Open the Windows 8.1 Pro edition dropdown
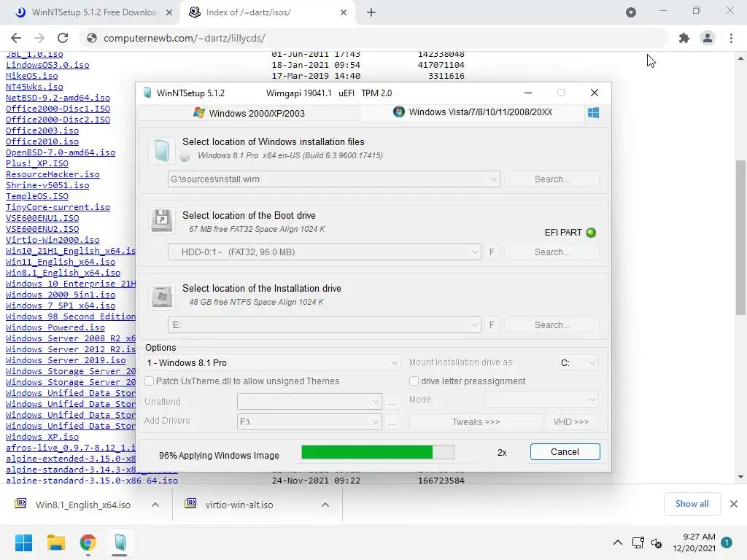The width and height of the screenshot is (747, 560). point(272,363)
